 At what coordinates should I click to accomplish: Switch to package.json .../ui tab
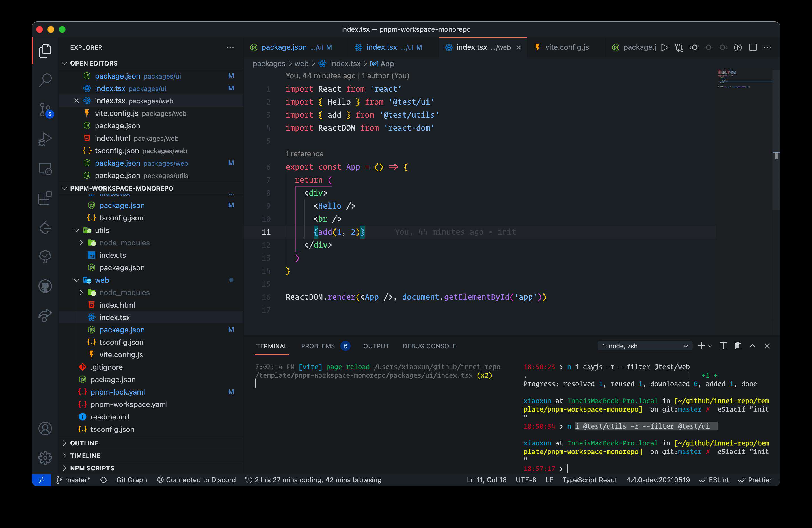(295, 47)
